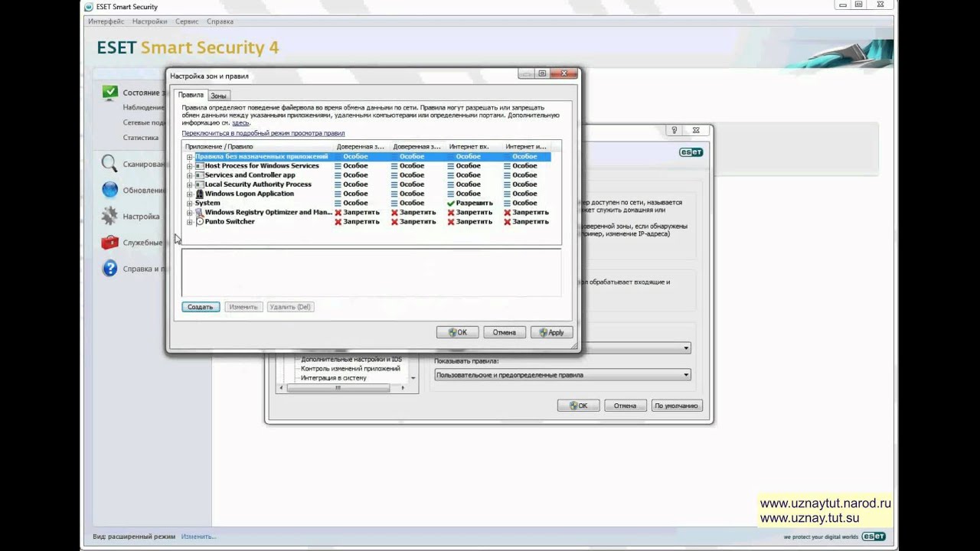
Task: Click the red X in Windows Registry Optimizer's Интернет вх. column
Action: (451, 212)
